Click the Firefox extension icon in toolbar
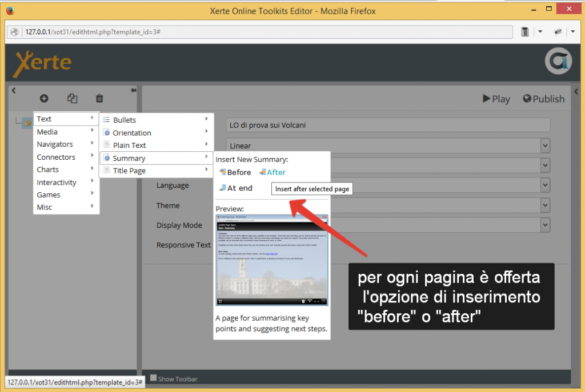The height and width of the screenshot is (392, 585). [558, 32]
